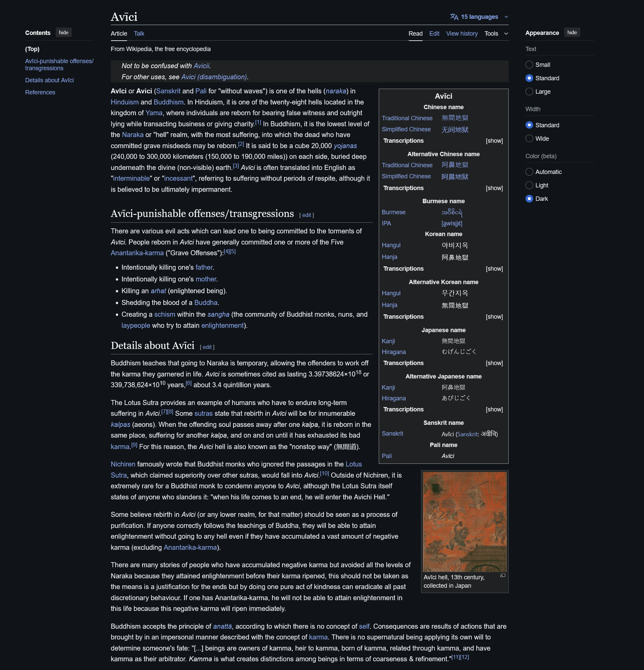Select the Read tab
Viewport: 644px width, 670px height.
415,34
